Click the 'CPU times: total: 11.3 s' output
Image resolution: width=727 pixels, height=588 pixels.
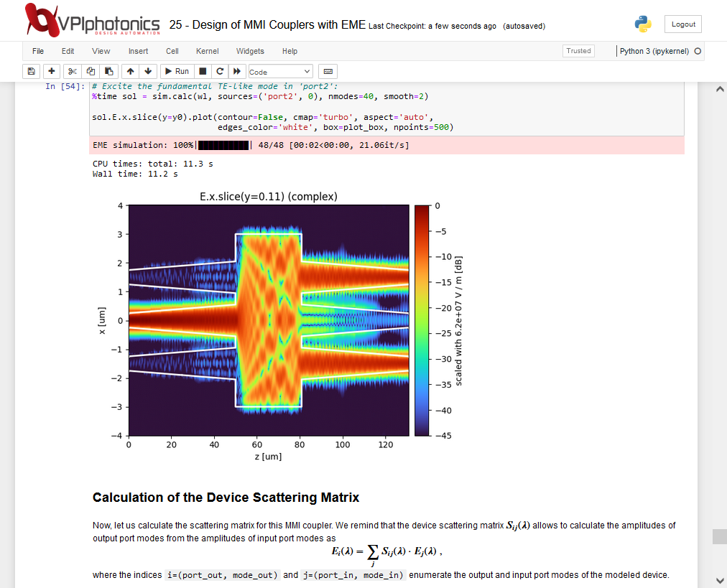click(x=152, y=164)
